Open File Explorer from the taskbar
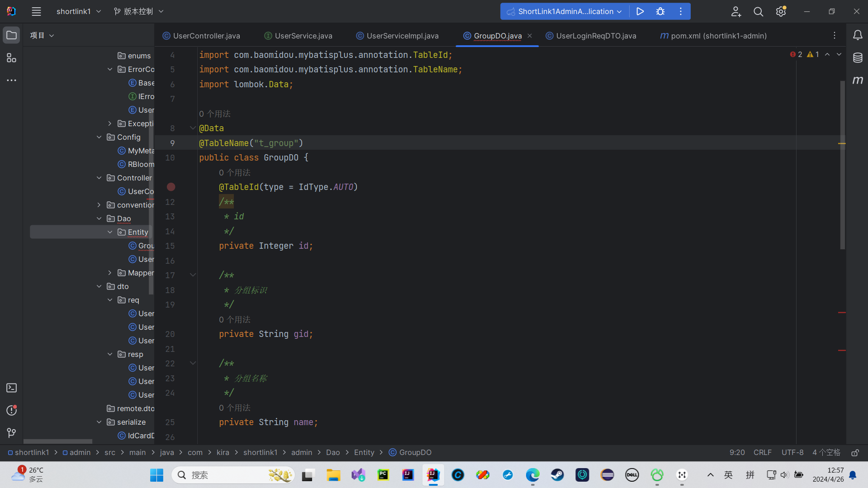This screenshot has height=488, width=868. [x=333, y=475]
